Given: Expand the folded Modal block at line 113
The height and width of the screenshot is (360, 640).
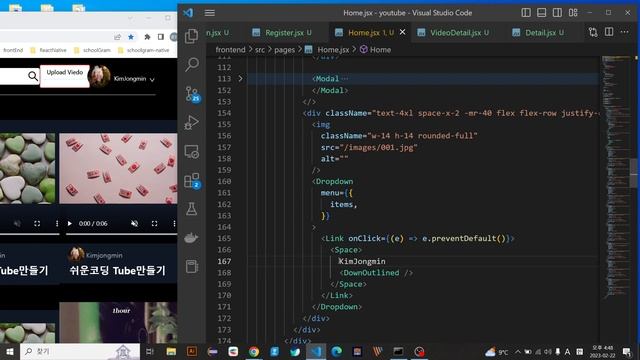Looking at the screenshot, I should pos(240,78).
